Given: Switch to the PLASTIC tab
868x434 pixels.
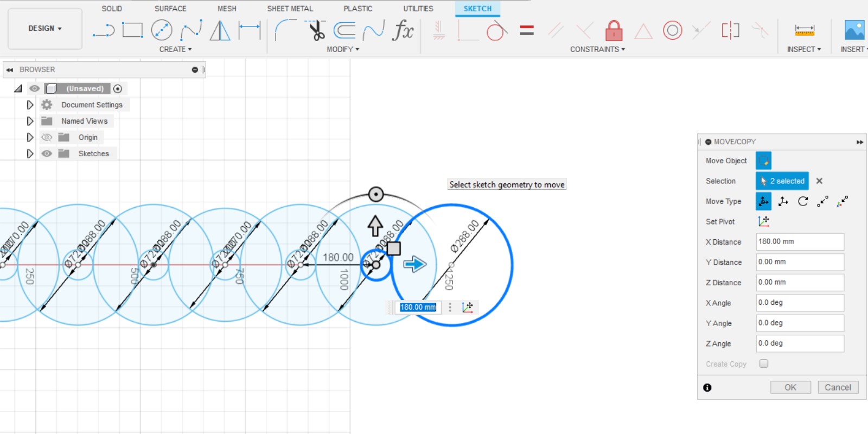Looking at the screenshot, I should tap(358, 9).
